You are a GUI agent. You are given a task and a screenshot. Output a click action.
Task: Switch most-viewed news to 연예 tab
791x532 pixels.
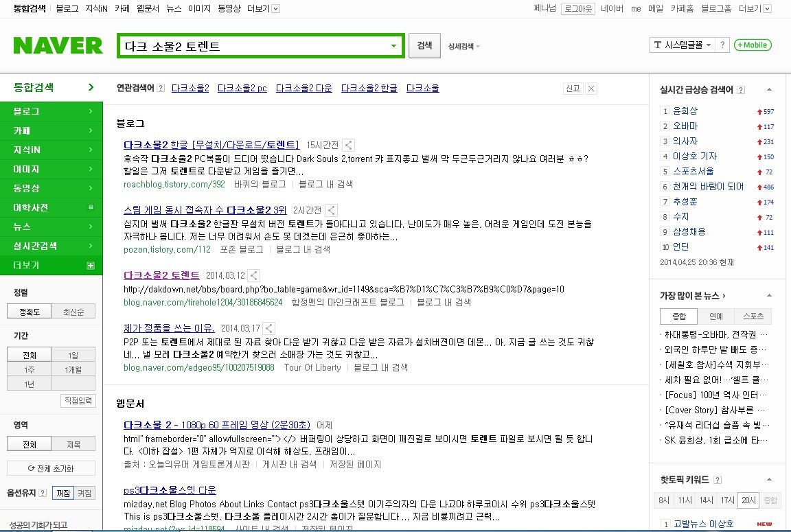tap(716, 316)
